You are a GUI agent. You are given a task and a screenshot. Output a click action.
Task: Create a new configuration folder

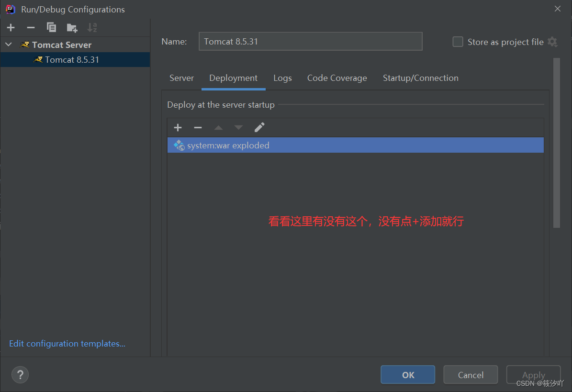tap(72, 27)
